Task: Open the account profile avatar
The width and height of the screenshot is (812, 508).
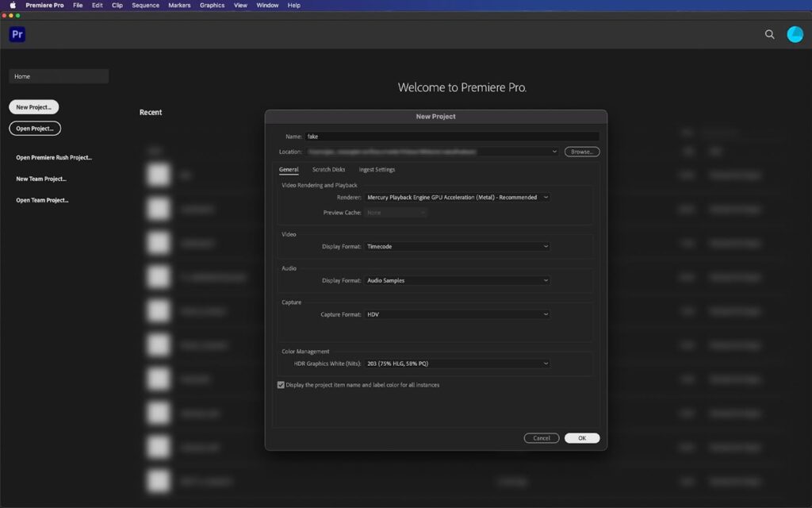Action: click(795, 34)
